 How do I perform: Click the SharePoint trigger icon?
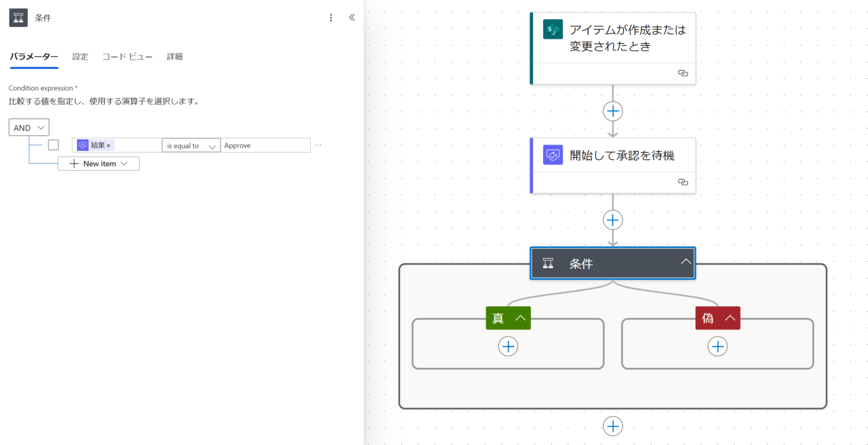[x=552, y=29]
